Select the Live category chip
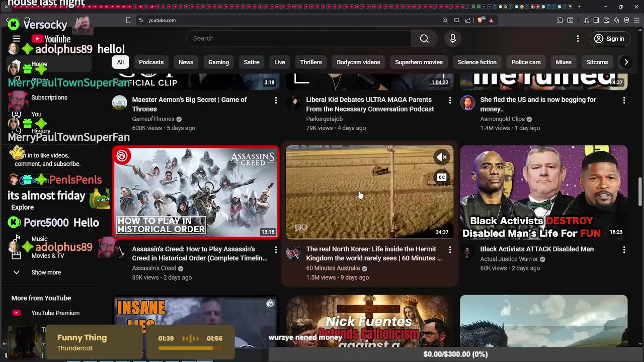This screenshot has width=644, height=362. (x=280, y=62)
